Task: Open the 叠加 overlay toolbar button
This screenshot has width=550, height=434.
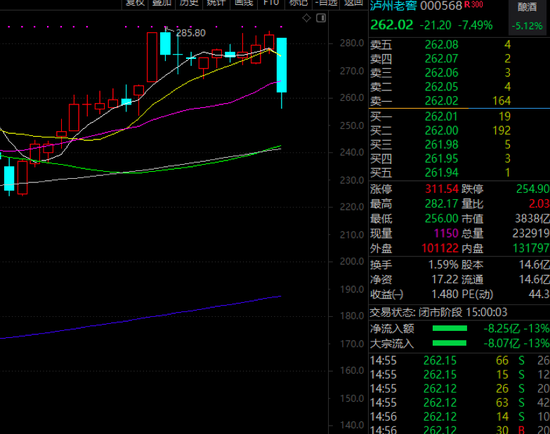Action: click(x=162, y=3)
